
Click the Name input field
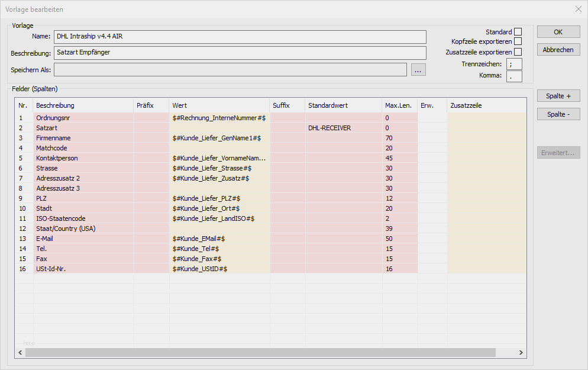(240, 37)
